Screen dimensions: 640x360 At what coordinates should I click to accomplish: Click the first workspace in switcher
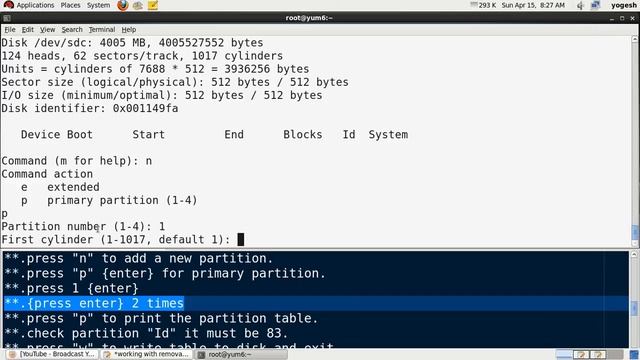pyautogui.click(x=564, y=354)
